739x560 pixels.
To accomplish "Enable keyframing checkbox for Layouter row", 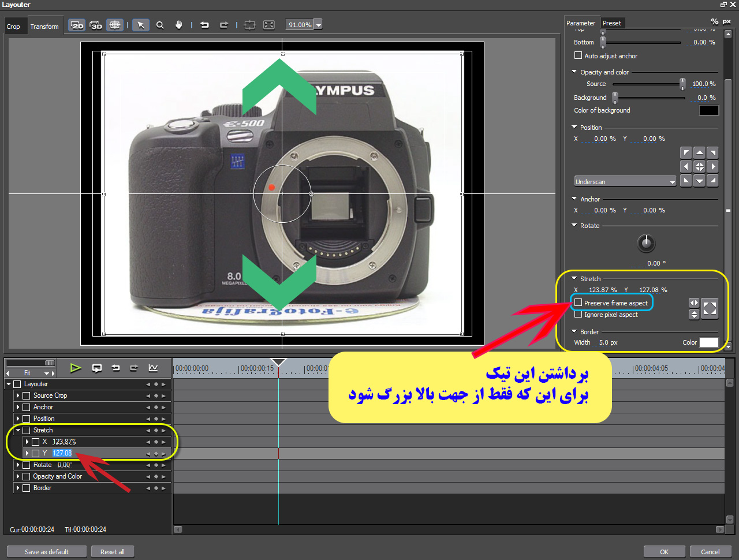I will point(17,384).
